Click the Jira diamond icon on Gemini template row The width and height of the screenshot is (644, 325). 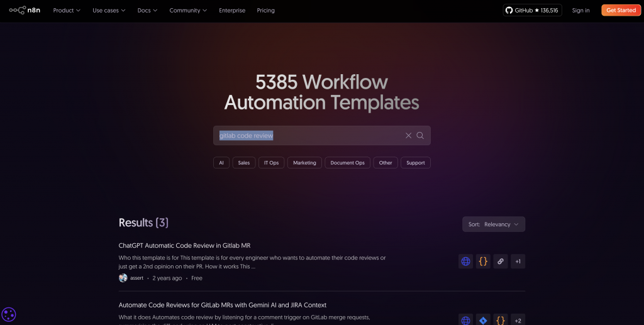[x=483, y=321]
